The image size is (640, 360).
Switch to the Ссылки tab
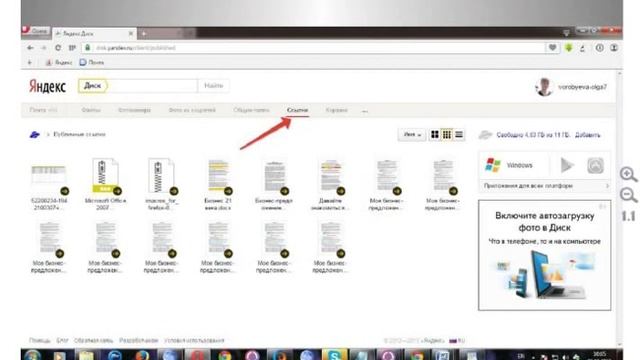pos(297,110)
